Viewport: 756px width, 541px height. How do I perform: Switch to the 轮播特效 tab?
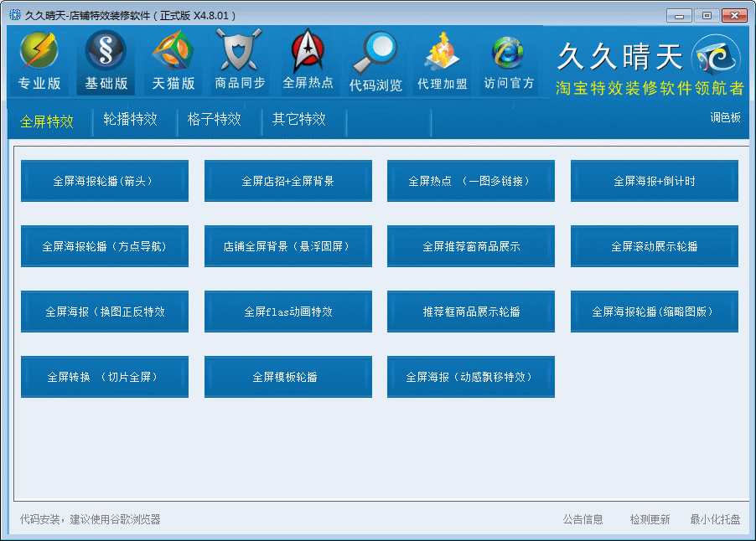coord(130,120)
